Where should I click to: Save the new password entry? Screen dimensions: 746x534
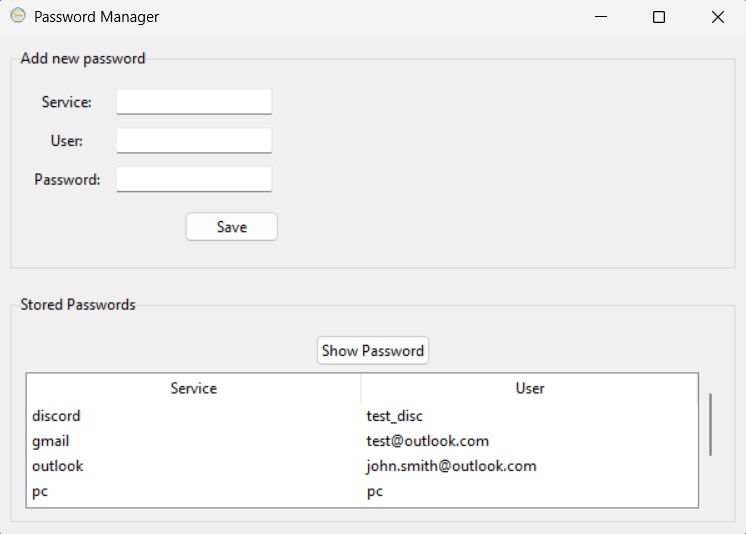pos(232,227)
